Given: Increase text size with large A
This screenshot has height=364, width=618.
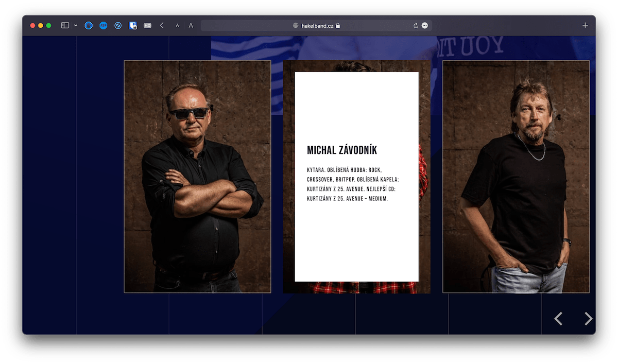Looking at the screenshot, I should click(191, 25).
